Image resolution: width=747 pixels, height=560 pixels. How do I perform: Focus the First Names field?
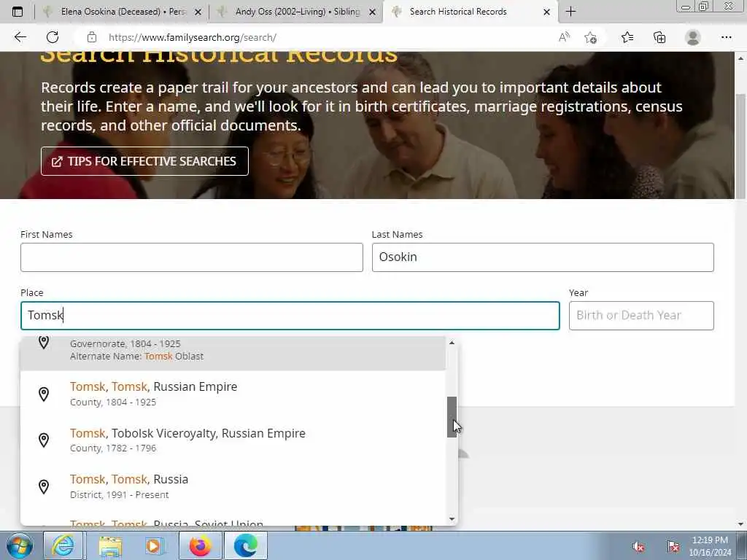[192, 257]
